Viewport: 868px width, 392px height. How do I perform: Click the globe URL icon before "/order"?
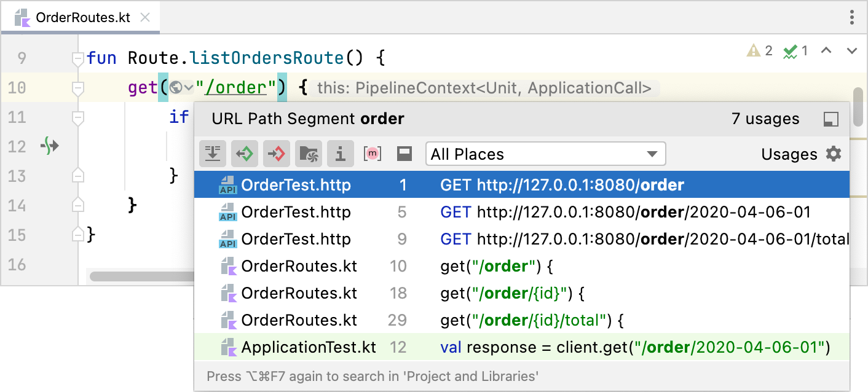(176, 88)
